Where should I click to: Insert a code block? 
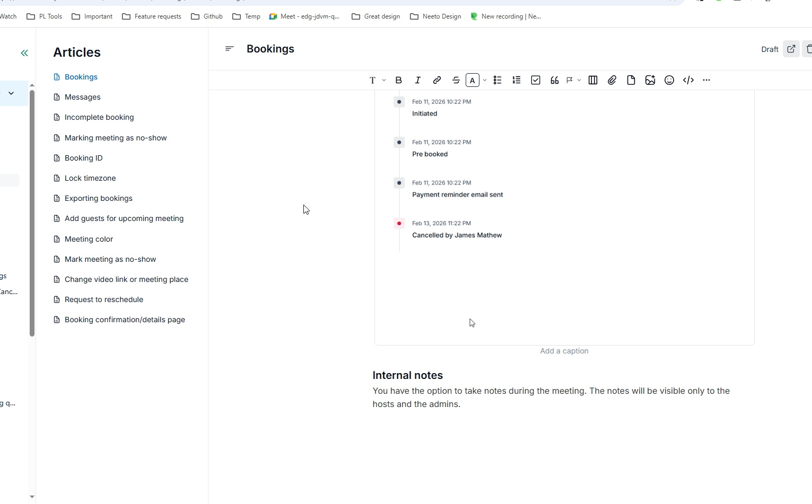click(x=688, y=80)
